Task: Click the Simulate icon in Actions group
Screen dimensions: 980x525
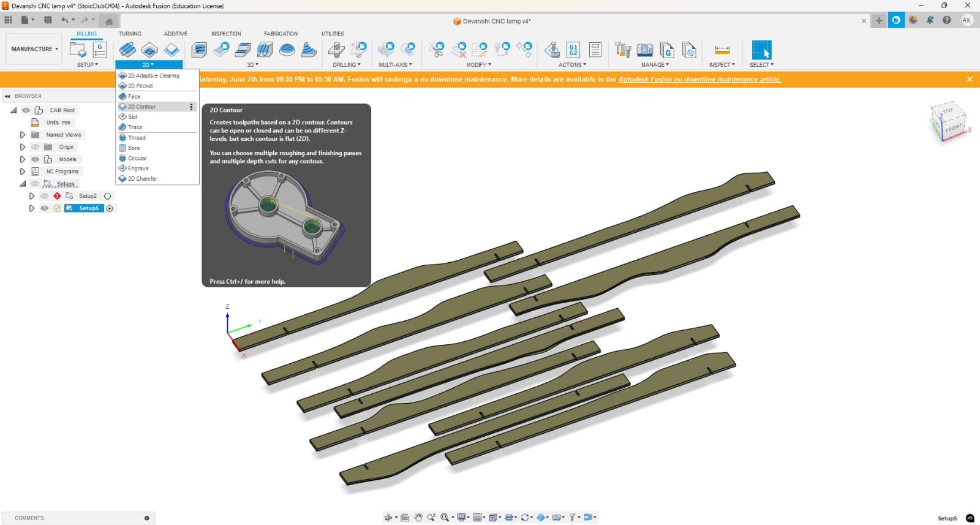Action: (552, 50)
